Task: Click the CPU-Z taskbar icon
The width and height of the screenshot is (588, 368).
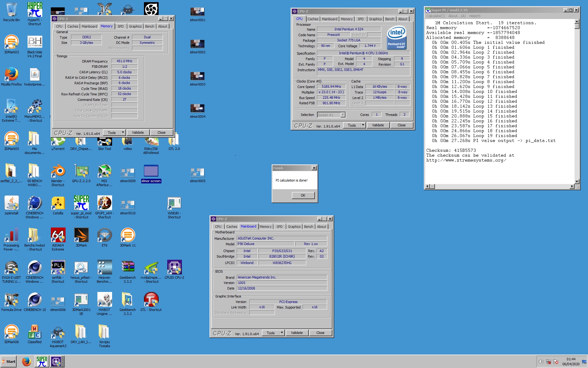Action: click(57, 362)
